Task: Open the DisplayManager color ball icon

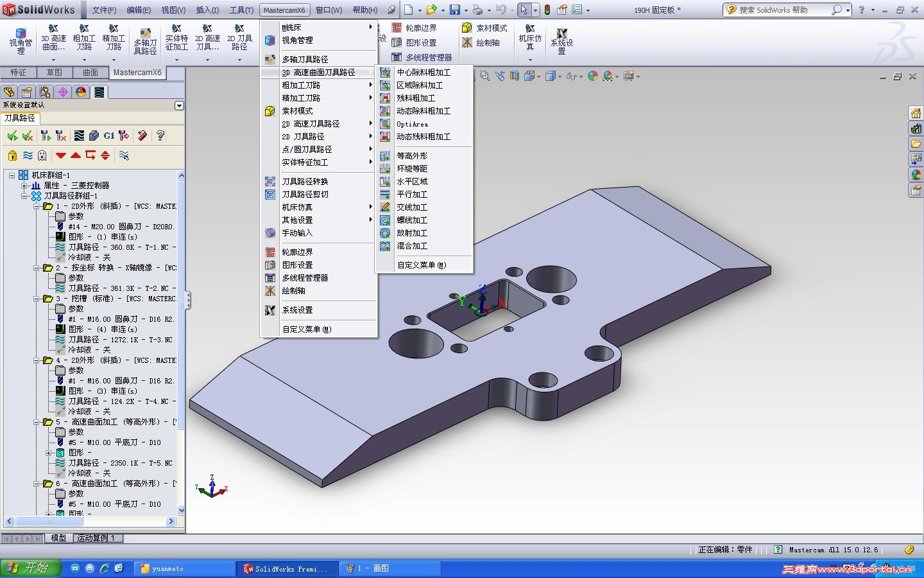Action: [81, 92]
